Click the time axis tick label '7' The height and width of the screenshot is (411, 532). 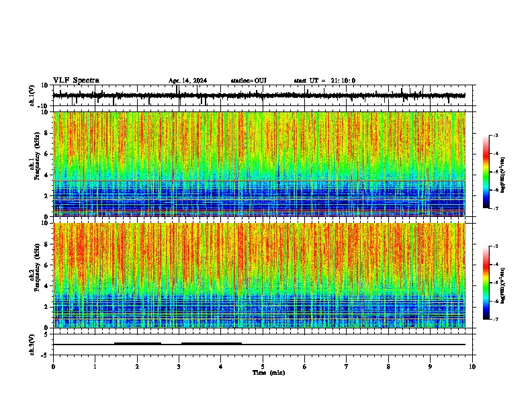click(347, 367)
